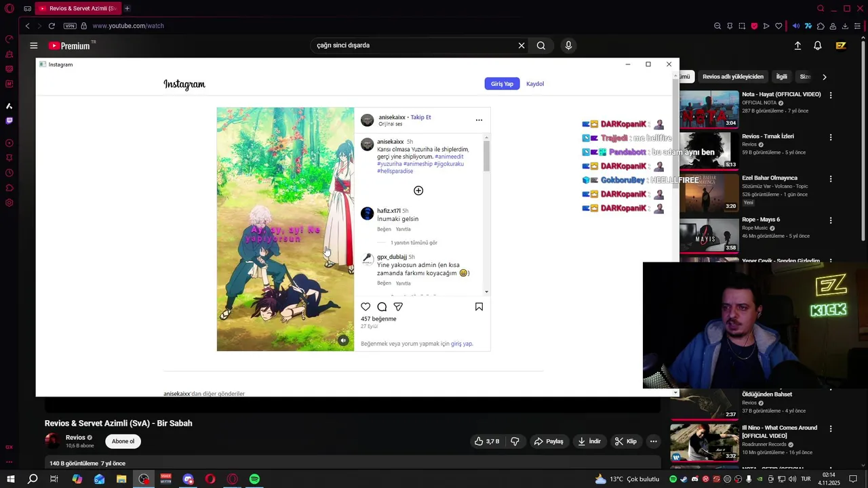
Task: Open options for 'Nota - Hayat' video
Action: (831, 95)
